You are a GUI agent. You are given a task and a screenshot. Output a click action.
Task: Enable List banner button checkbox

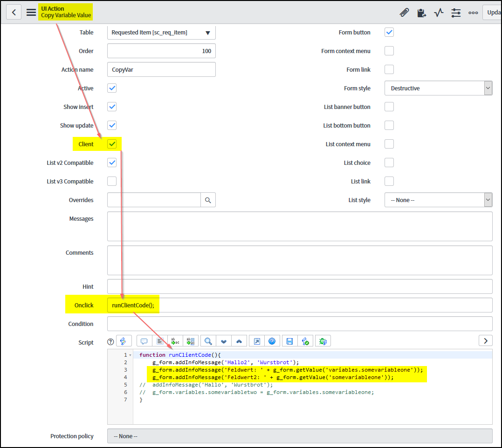(x=389, y=107)
